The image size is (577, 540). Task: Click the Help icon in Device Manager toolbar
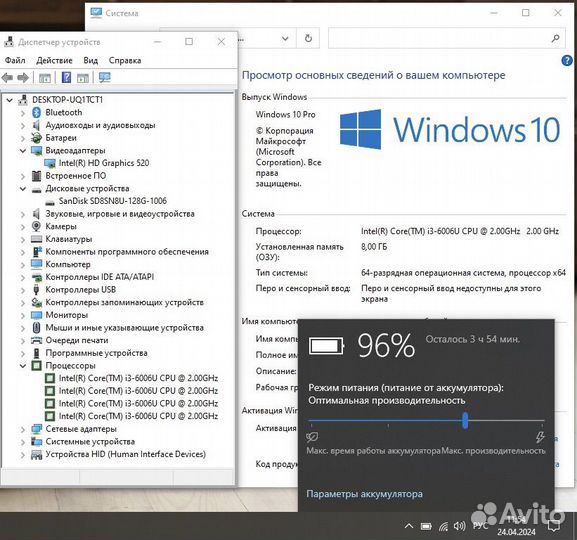(66, 78)
